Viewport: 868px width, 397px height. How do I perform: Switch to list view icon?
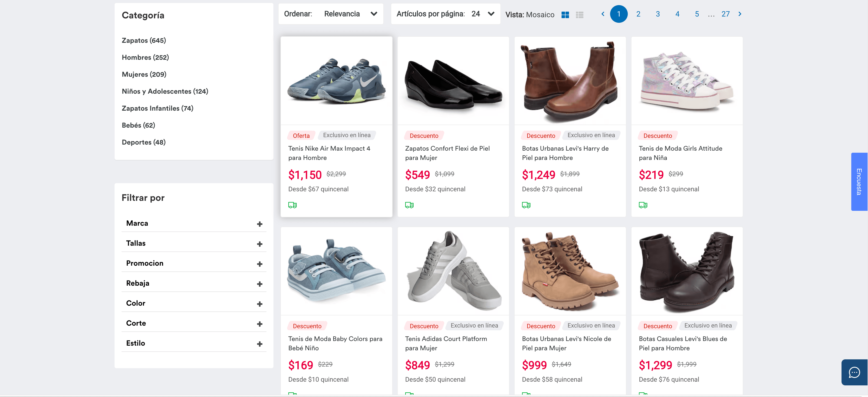[580, 15]
